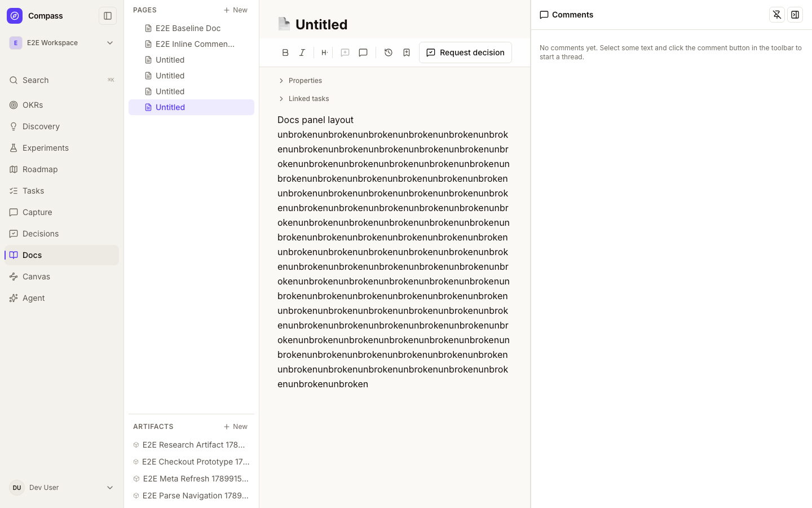Open the E2E Checkout Prototype artifact
Image resolution: width=812 pixels, height=508 pixels.
pos(191,462)
